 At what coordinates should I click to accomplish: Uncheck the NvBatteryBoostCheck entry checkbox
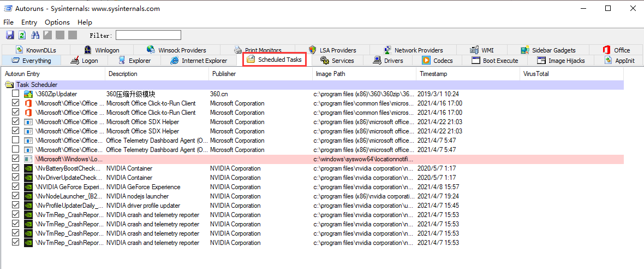(x=16, y=168)
